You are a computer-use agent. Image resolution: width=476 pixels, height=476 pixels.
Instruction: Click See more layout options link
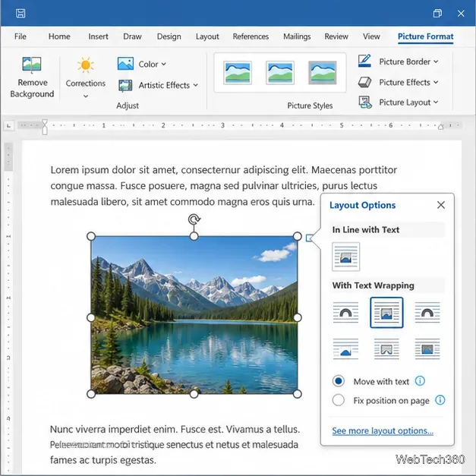click(383, 430)
